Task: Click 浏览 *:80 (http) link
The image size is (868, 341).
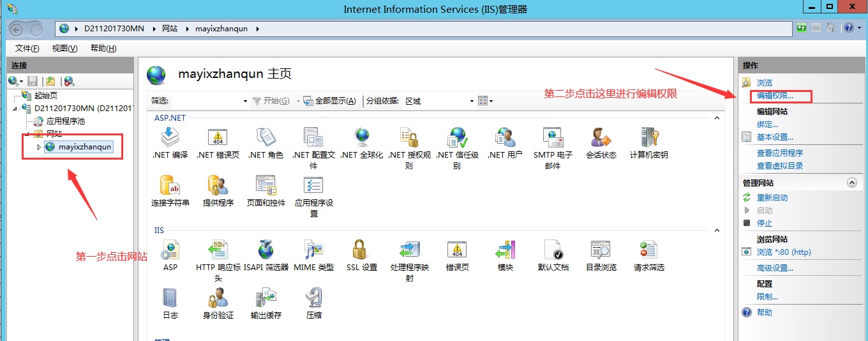Action: (x=784, y=252)
